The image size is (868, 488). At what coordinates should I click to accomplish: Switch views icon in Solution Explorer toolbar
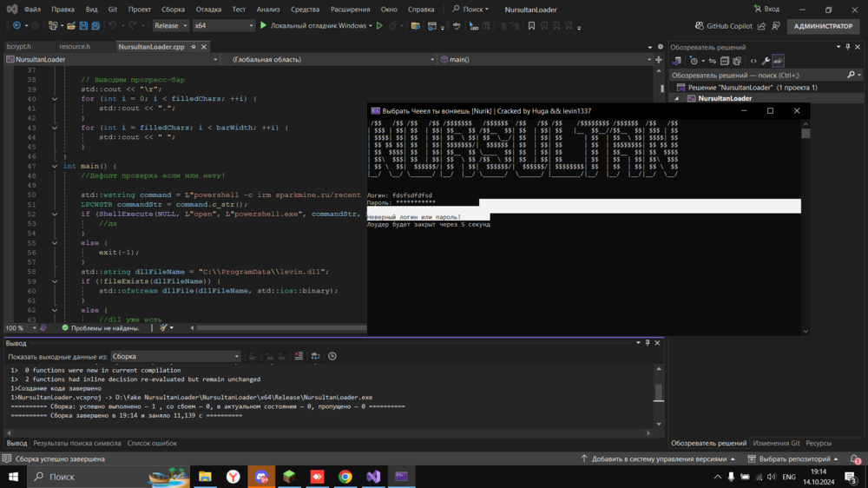tap(676, 61)
